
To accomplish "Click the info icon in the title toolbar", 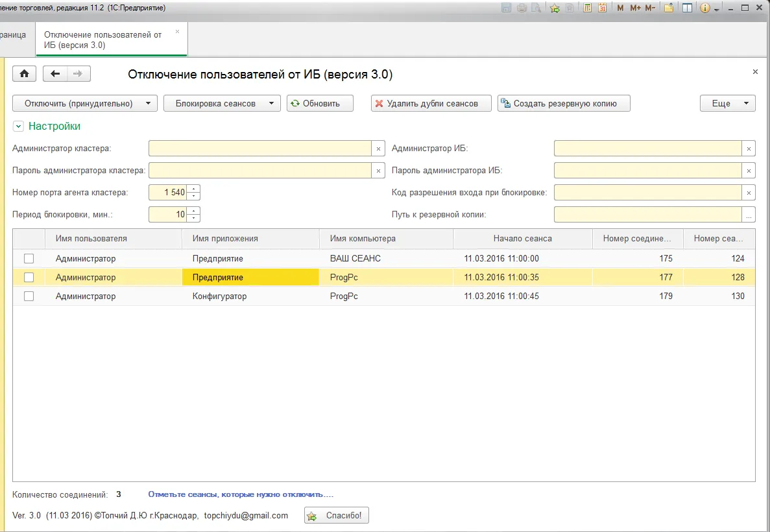I will 705,8.
